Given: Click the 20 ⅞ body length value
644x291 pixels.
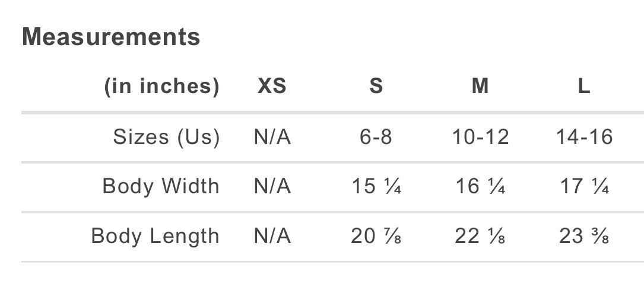Looking at the screenshot, I should click(376, 236).
